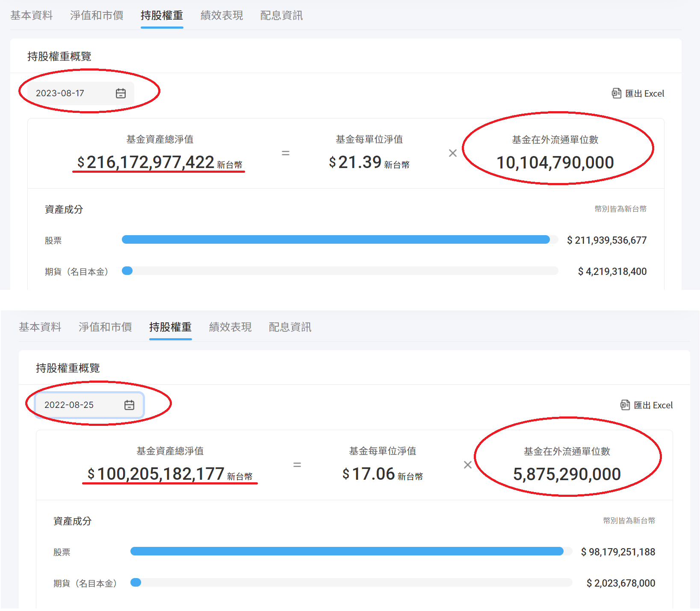Click the 股票 bar valued $211,939,536,677
The width and height of the screenshot is (700, 611).
tap(336, 239)
